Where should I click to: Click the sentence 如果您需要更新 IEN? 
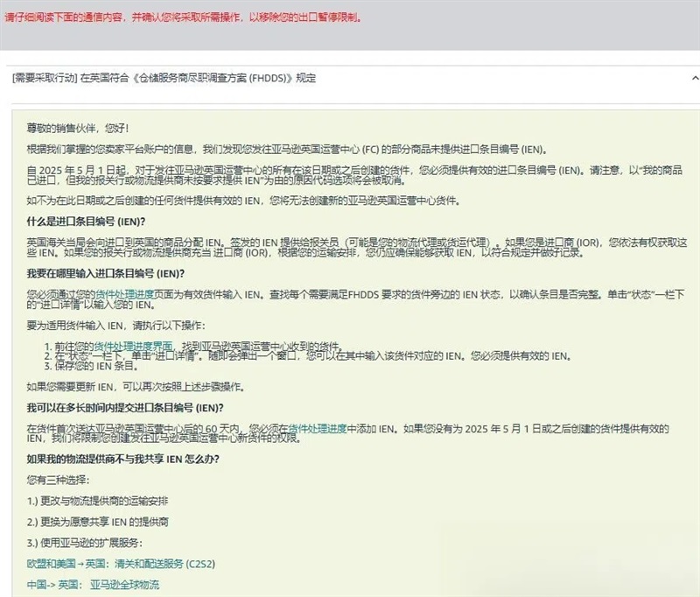[x=135, y=386]
